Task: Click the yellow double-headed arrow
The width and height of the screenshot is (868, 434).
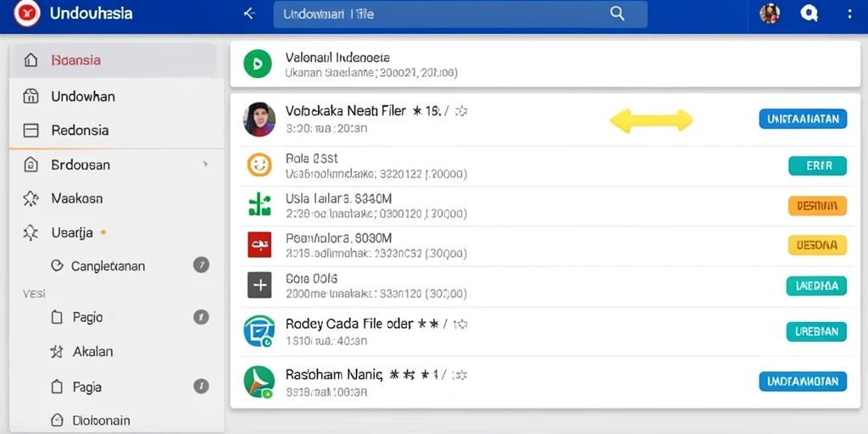Action: click(651, 120)
